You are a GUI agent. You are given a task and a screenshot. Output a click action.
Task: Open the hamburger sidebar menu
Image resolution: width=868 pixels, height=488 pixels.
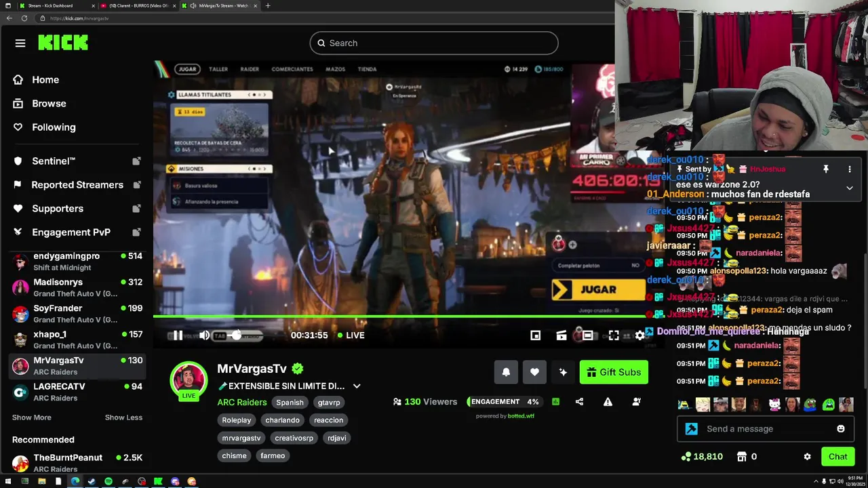coord(20,43)
